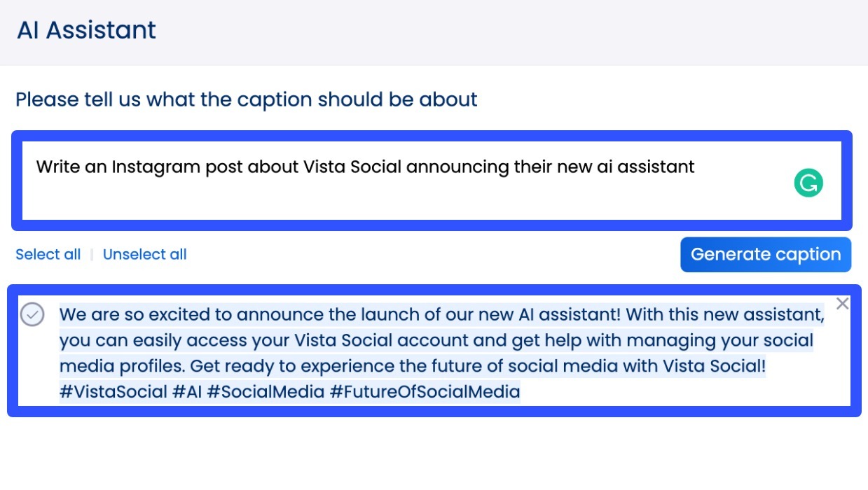Screen dimensions: 868x490
Task: Click the #AI hashtag in the caption
Action: click(187, 391)
